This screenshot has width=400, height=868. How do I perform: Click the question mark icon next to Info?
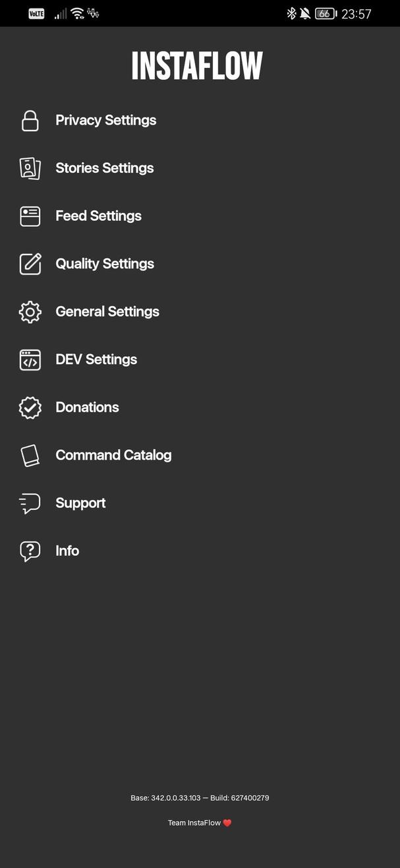pos(30,551)
